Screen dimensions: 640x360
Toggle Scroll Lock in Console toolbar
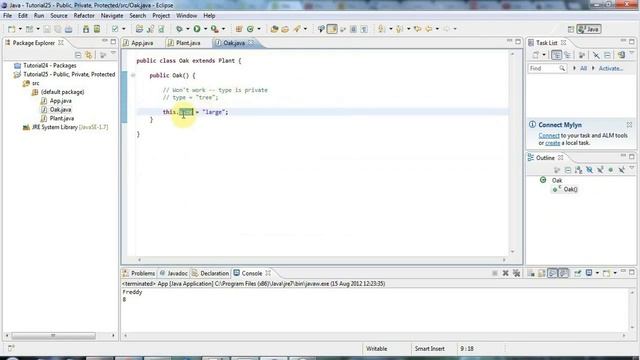click(542, 273)
